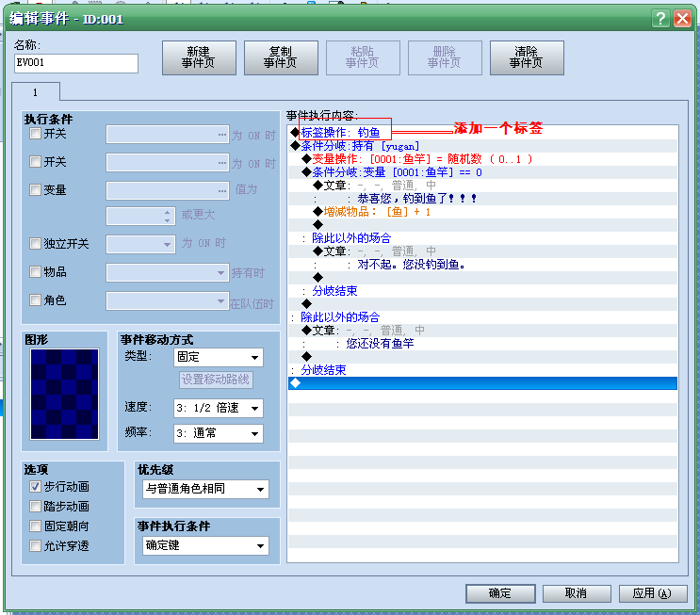Click the help question mark icon
This screenshot has width=700, height=615.
pos(660,18)
